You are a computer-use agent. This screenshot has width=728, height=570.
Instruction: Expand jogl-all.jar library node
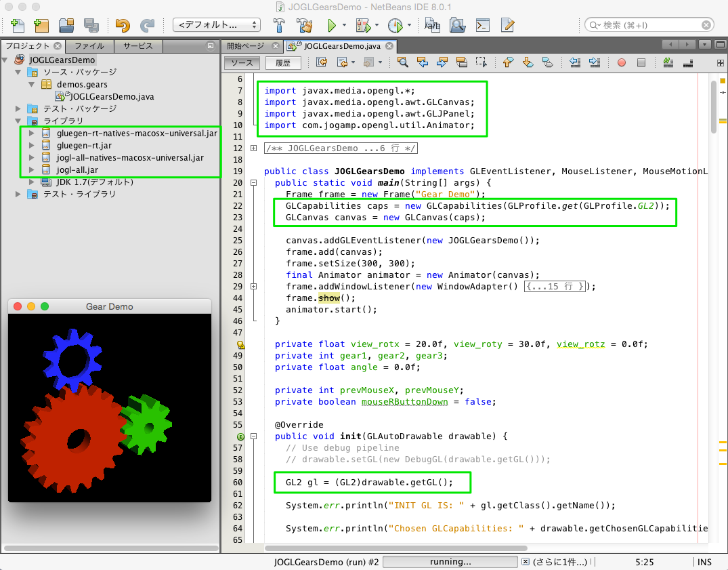point(32,170)
